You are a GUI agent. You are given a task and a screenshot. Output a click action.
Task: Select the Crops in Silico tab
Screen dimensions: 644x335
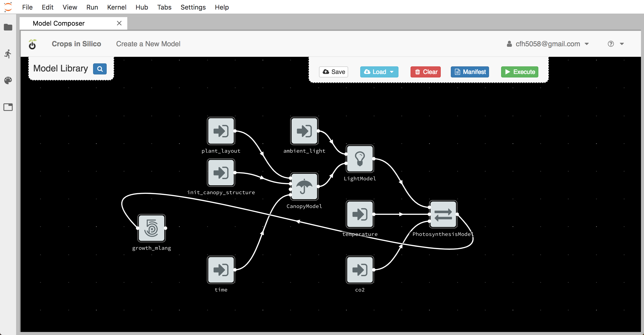click(x=76, y=44)
